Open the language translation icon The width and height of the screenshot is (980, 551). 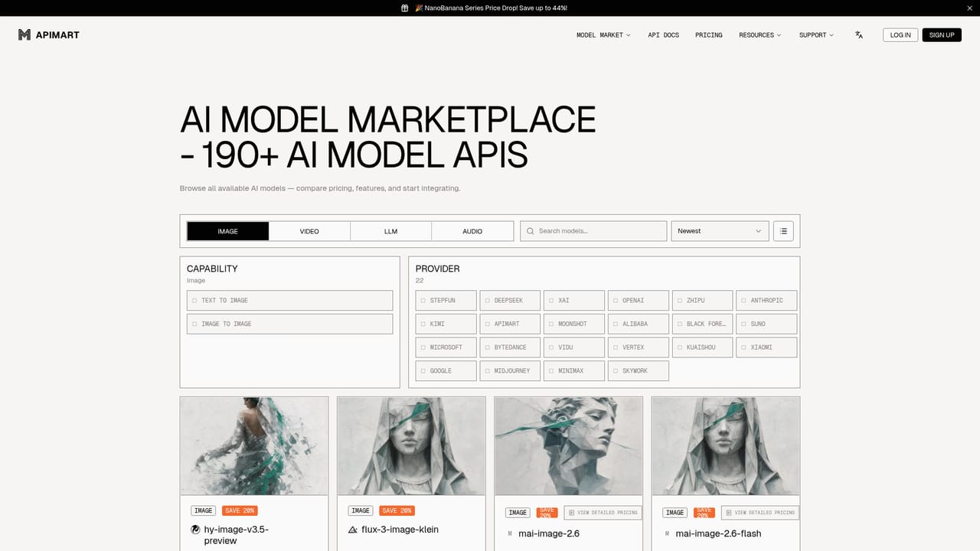[859, 35]
